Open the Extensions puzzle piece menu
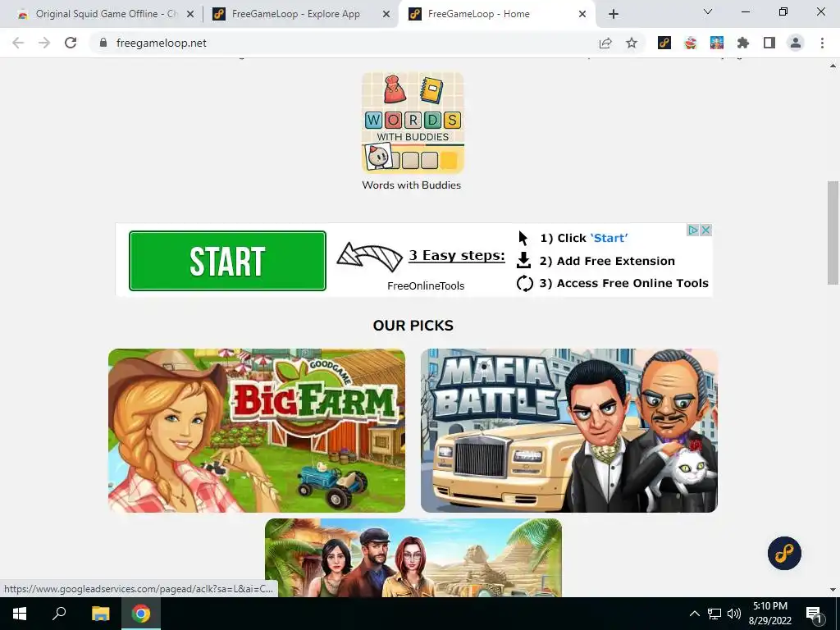The width and height of the screenshot is (840, 630). tap(743, 43)
